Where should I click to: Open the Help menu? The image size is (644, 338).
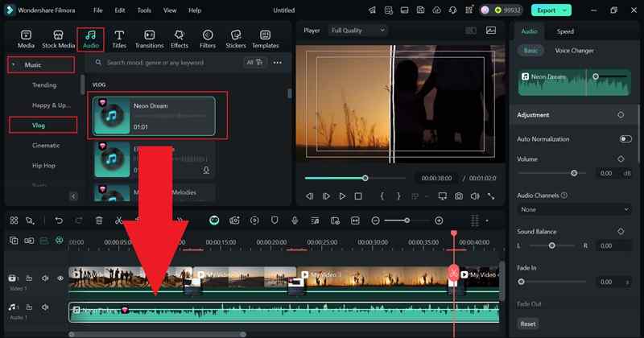coord(195,10)
